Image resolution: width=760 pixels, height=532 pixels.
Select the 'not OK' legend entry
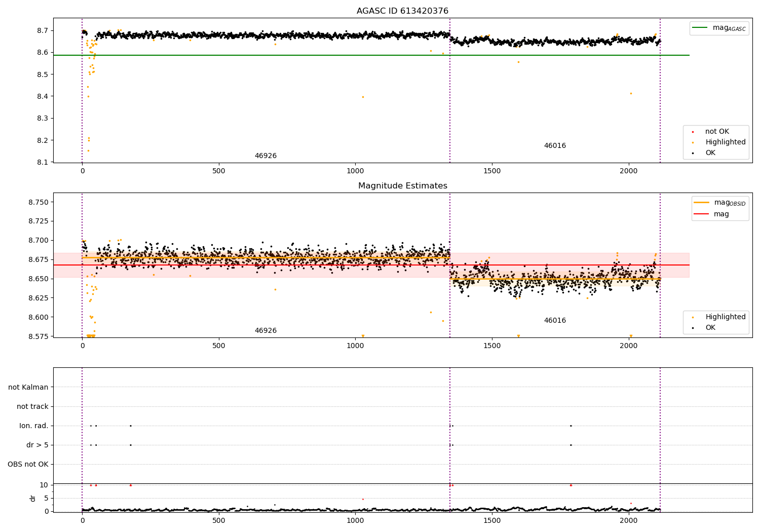click(717, 132)
